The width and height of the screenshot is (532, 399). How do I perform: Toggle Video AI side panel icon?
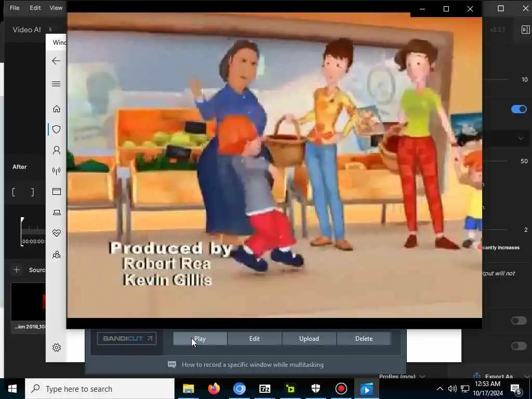coord(525,30)
